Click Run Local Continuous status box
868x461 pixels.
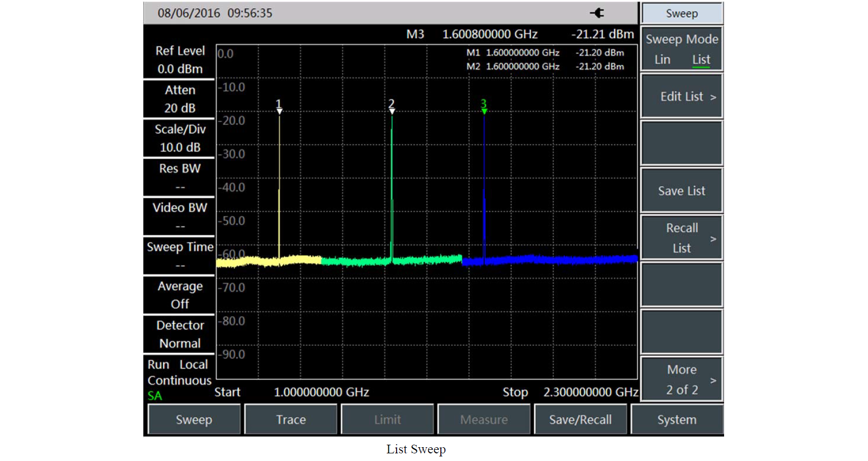pyautogui.click(x=179, y=372)
